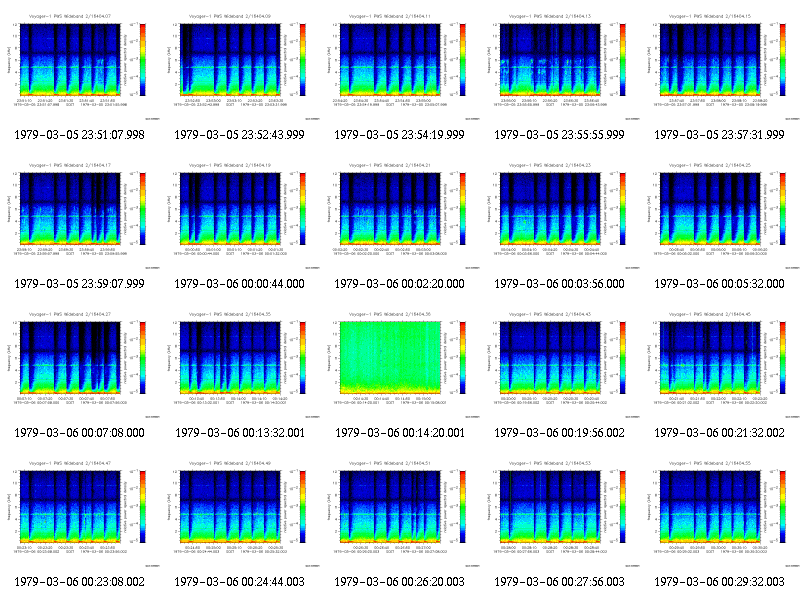Click the caption text 1979-03-05 23:55:55.999

(x=559, y=135)
